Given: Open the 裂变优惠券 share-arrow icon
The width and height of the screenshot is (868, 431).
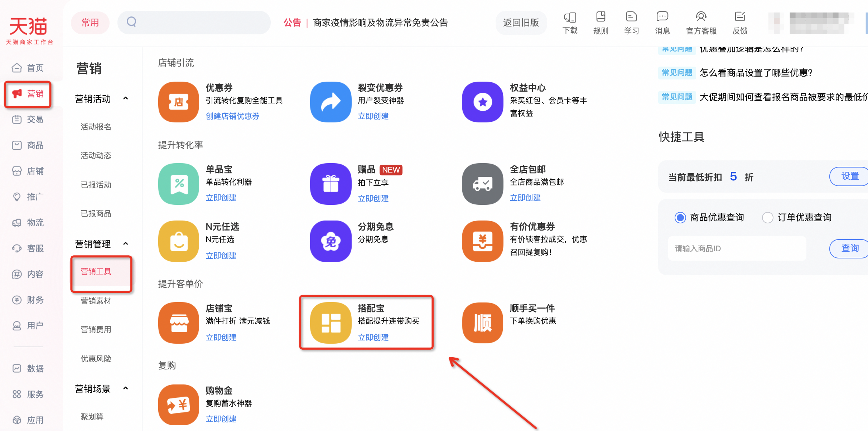Looking at the screenshot, I should tap(331, 102).
